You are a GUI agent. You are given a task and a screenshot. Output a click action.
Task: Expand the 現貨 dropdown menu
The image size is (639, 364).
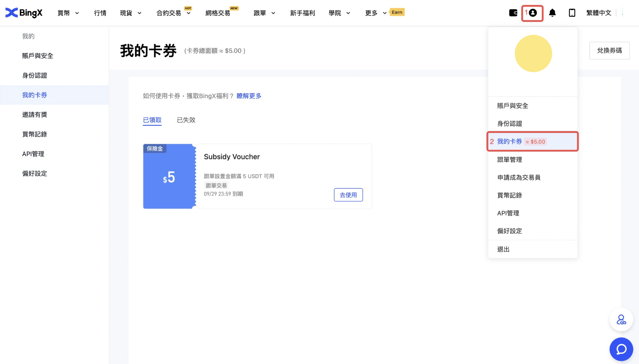tap(130, 13)
